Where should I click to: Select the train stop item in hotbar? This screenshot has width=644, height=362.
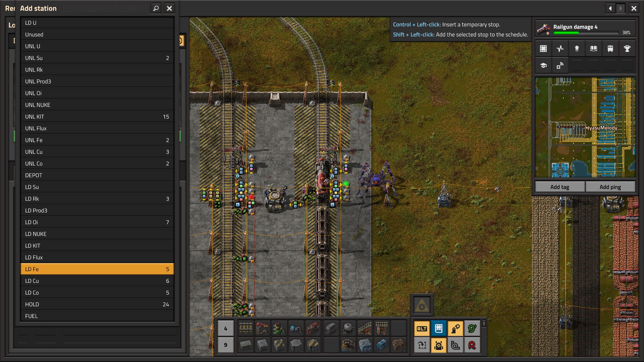point(263,328)
